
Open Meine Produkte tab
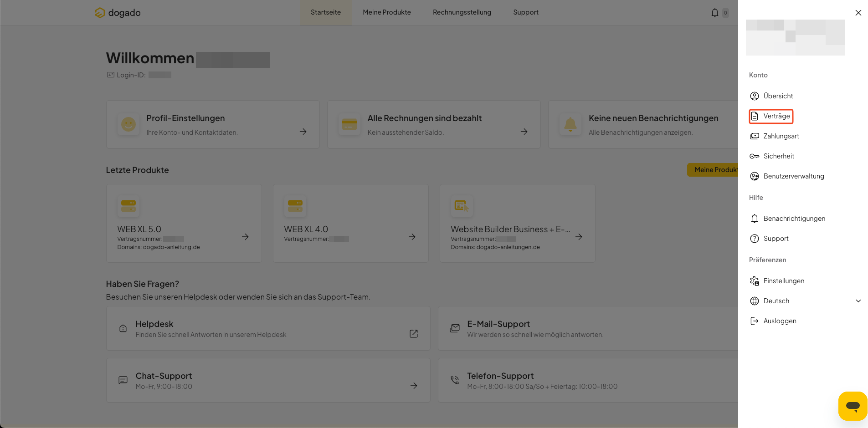[x=387, y=12]
